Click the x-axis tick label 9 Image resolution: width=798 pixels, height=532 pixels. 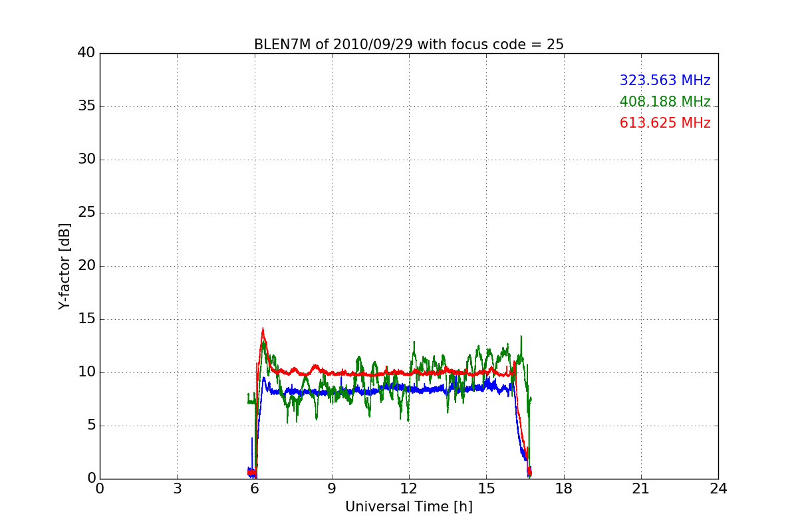click(x=331, y=489)
